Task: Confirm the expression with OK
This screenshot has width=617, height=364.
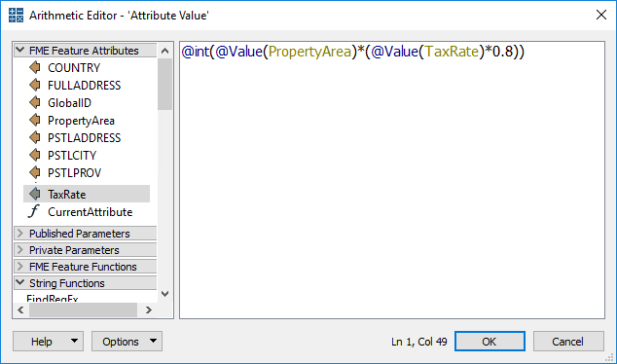Action: [490, 342]
